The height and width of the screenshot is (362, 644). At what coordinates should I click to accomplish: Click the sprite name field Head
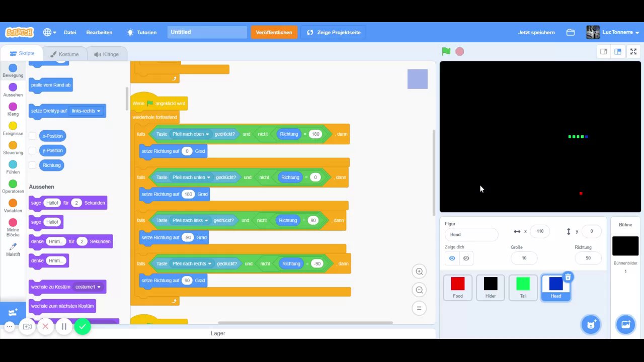pyautogui.click(x=471, y=234)
